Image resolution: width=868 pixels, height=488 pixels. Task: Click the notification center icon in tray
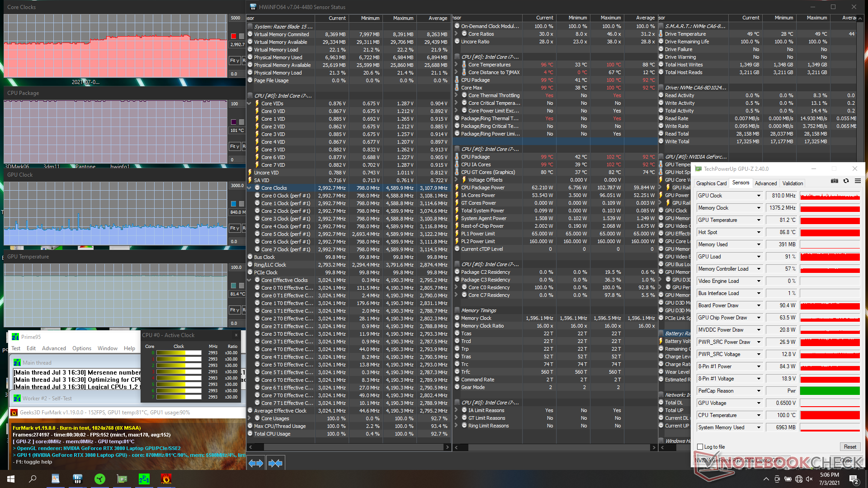[x=854, y=479]
